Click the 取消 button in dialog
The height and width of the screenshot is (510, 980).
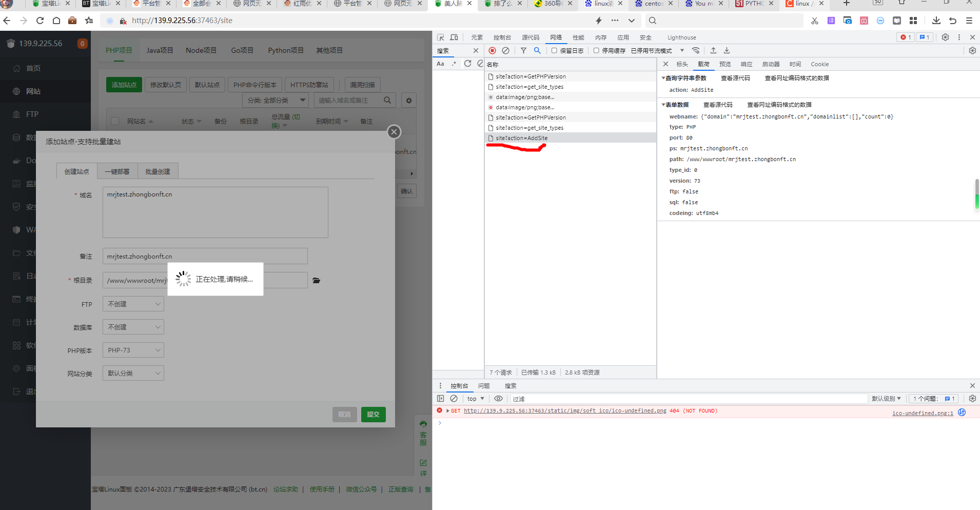(344, 414)
